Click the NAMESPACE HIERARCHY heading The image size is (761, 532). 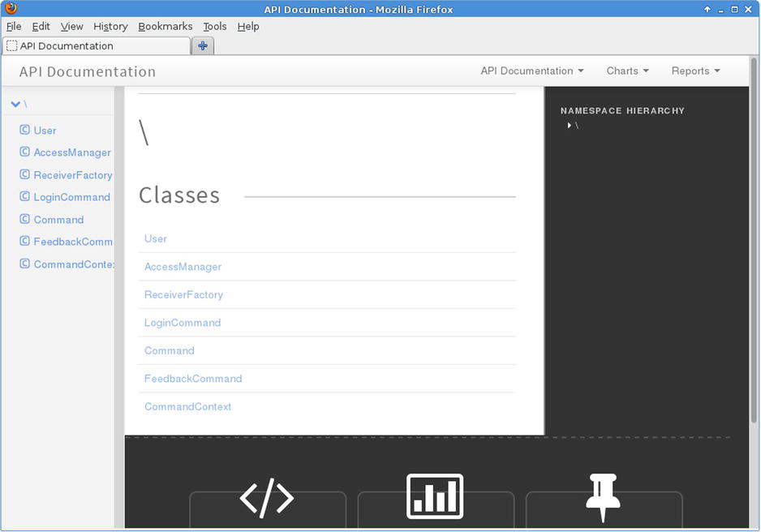tap(622, 110)
